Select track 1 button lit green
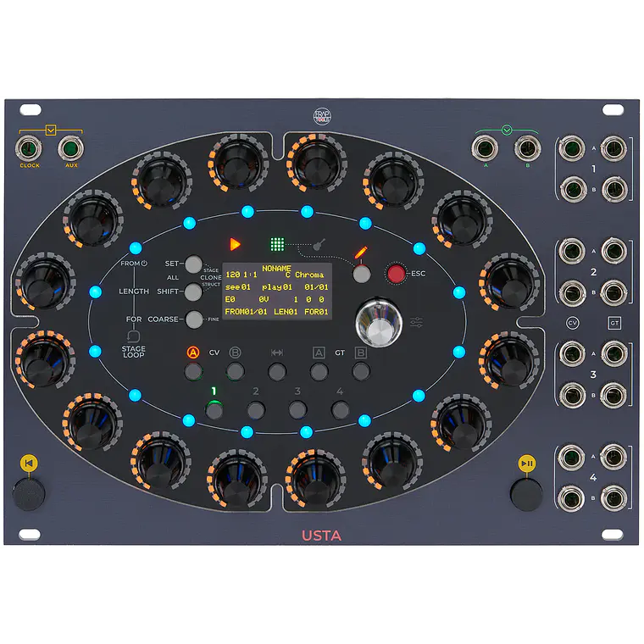 214,410
